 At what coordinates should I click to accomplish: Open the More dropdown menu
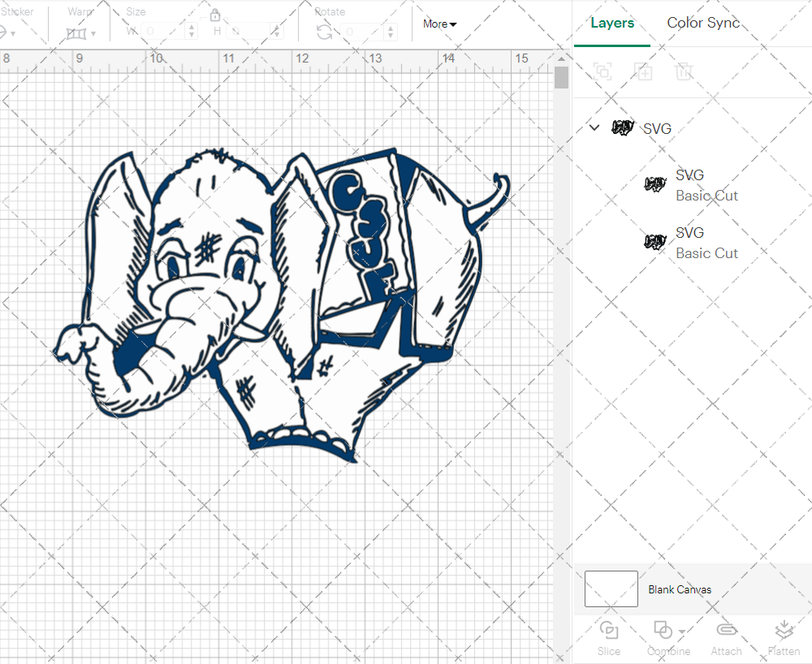439,24
